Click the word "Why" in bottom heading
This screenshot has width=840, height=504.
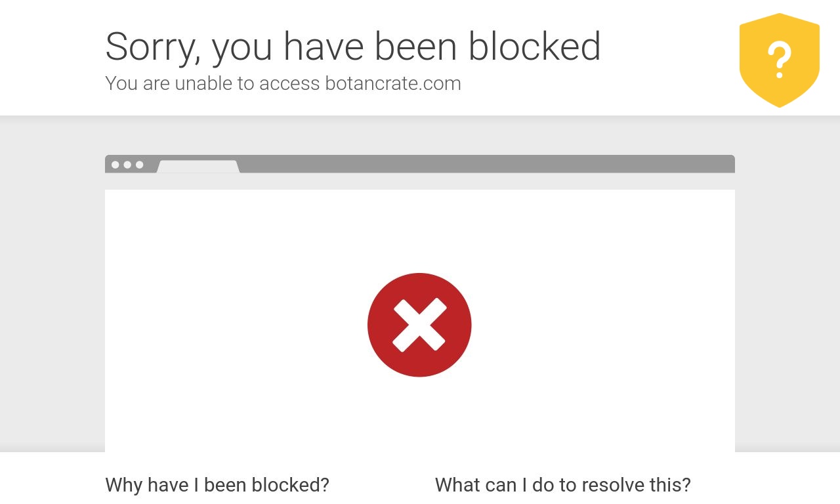(124, 485)
